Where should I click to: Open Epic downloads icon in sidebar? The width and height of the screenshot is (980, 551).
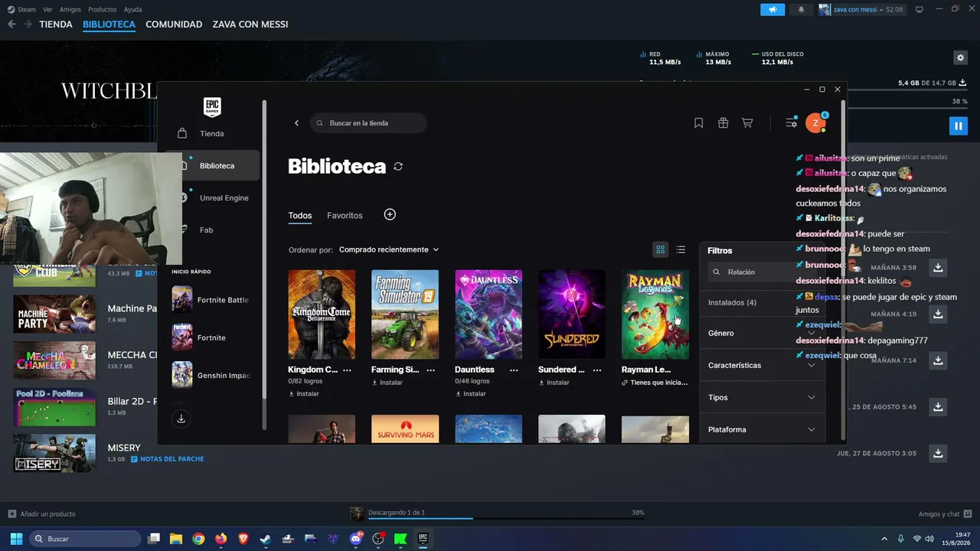point(181,419)
